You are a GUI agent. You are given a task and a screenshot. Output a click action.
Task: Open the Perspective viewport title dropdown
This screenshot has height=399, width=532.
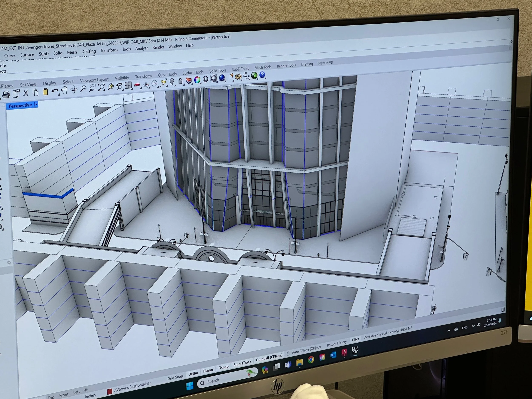36,105
